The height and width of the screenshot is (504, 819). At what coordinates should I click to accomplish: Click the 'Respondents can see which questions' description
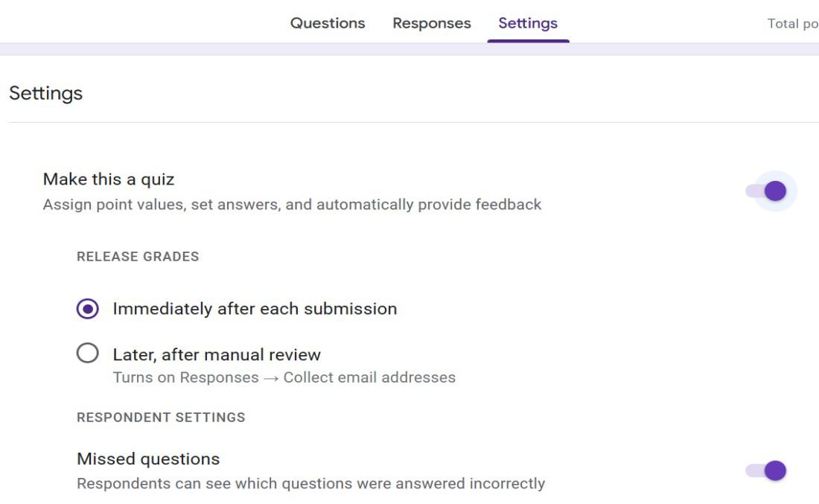[310, 483]
